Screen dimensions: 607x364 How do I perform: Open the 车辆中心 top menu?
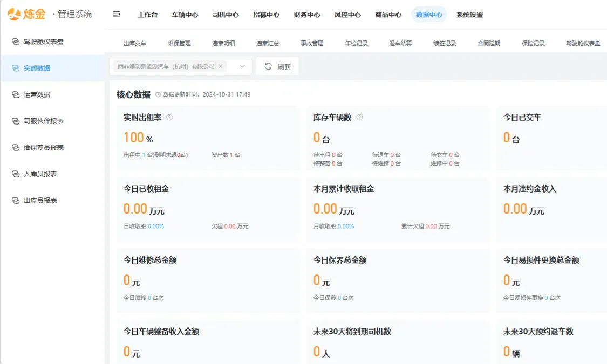(185, 15)
